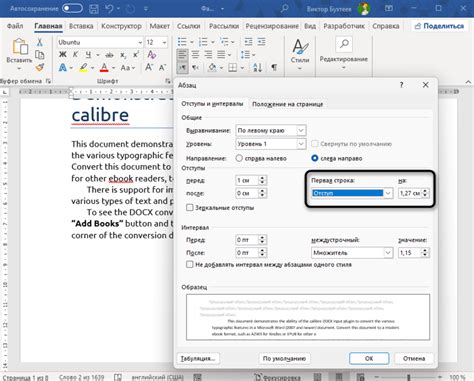Click the После interval field 0 пт
This screenshot has width=474, height=381.
tap(247, 253)
